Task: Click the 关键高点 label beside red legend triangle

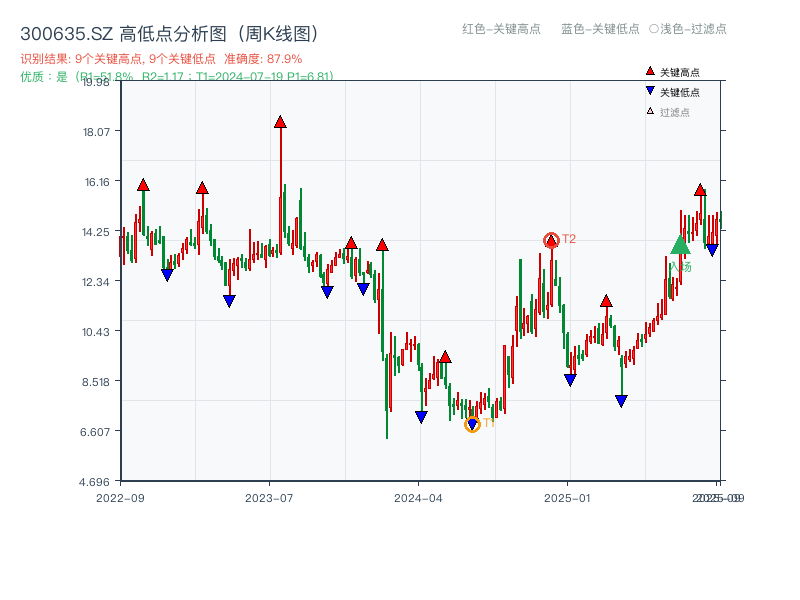Action: click(680, 72)
